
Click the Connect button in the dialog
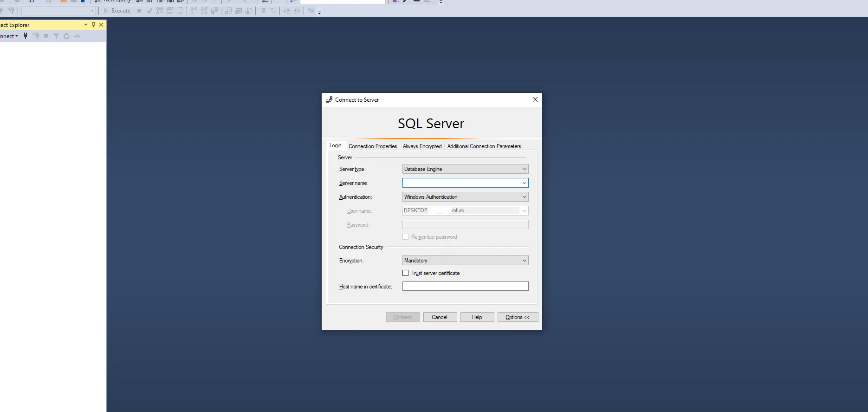403,317
